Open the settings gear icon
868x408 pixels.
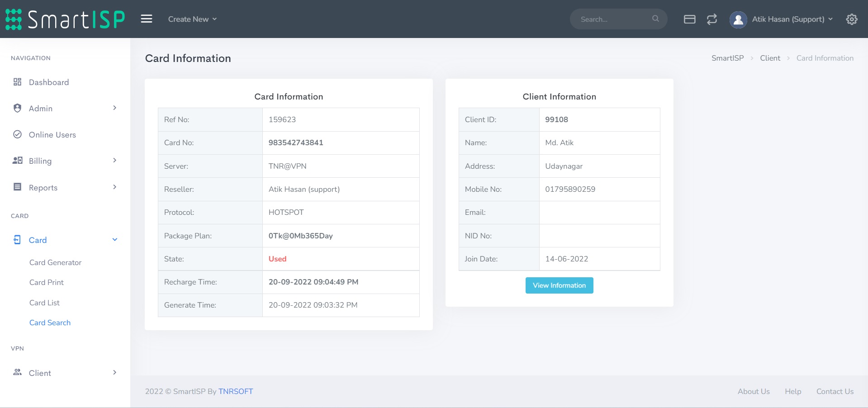click(x=851, y=19)
